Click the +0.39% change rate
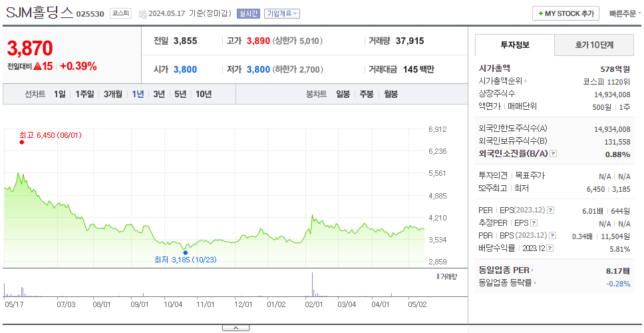Image resolution: width=644 pixels, height=333 pixels. pyautogui.click(x=79, y=66)
